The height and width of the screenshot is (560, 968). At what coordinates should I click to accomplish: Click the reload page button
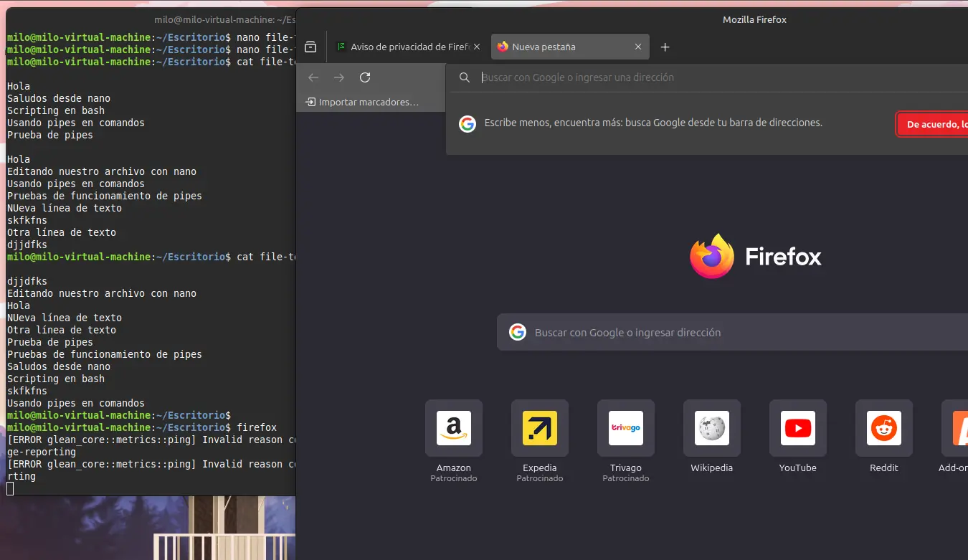(x=365, y=77)
